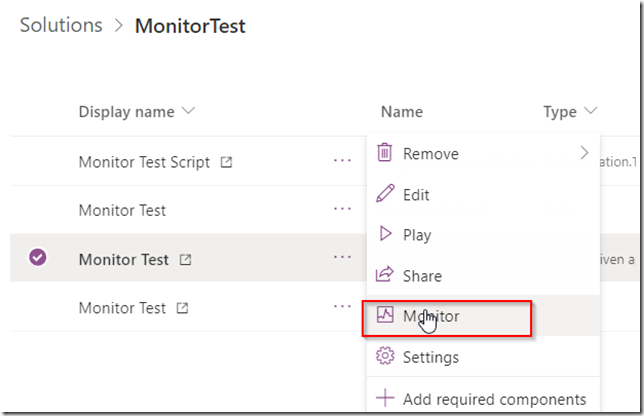644x416 pixels.
Task: Click the Name column header
Action: [x=402, y=112]
